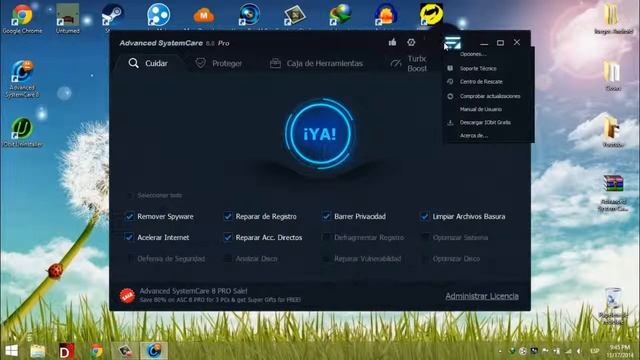
Task: Uncheck Reparar de Registro
Action: tap(228, 216)
